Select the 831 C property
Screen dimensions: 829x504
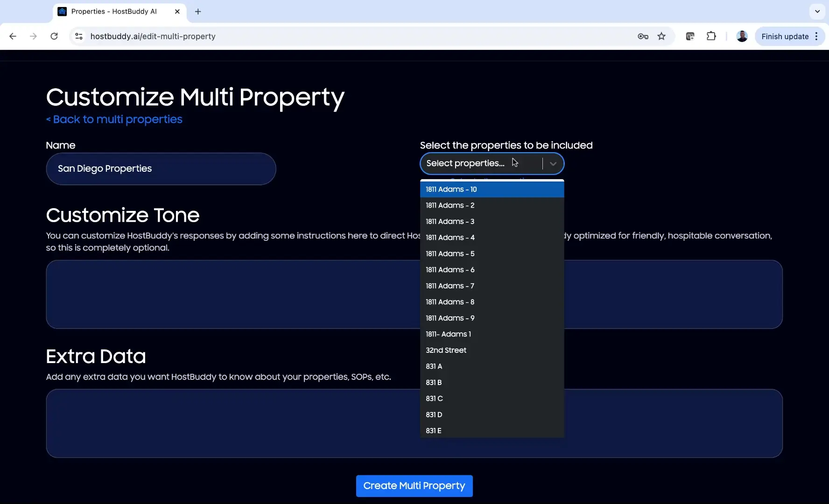(492, 399)
